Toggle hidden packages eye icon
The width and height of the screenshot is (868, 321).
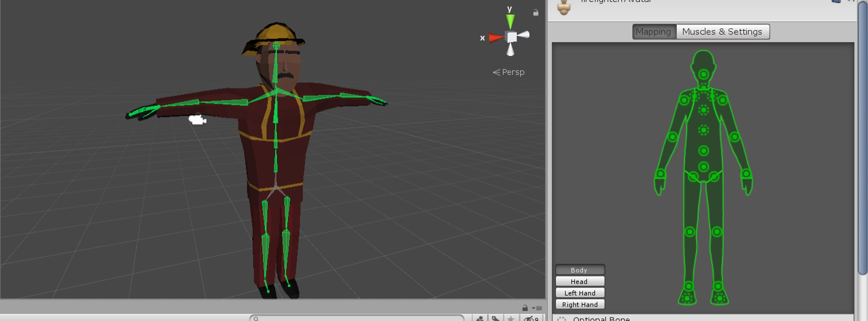531,318
